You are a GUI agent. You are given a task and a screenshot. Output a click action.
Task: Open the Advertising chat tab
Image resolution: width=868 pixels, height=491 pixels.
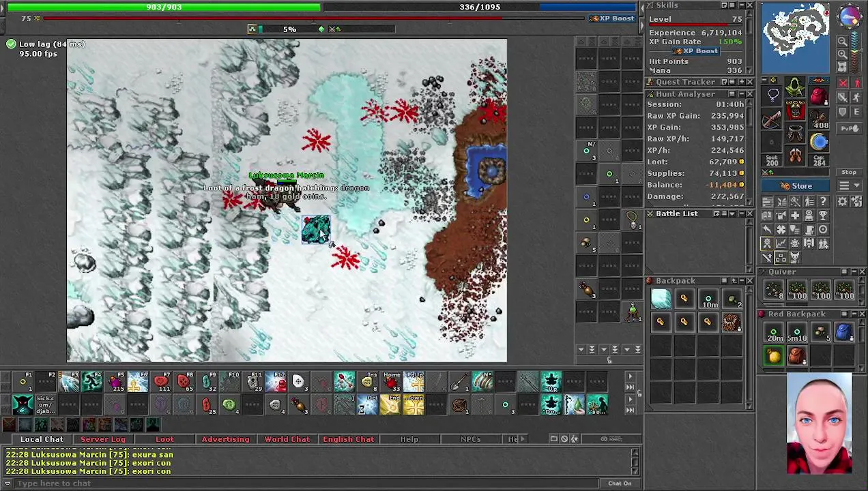tap(225, 439)
